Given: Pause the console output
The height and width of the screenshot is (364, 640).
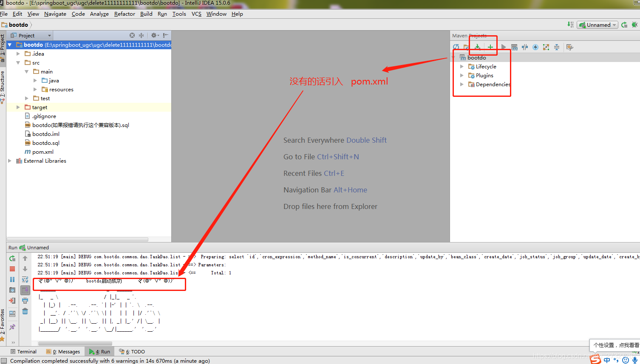Looking at the screenshot, I should click(12, 279).
